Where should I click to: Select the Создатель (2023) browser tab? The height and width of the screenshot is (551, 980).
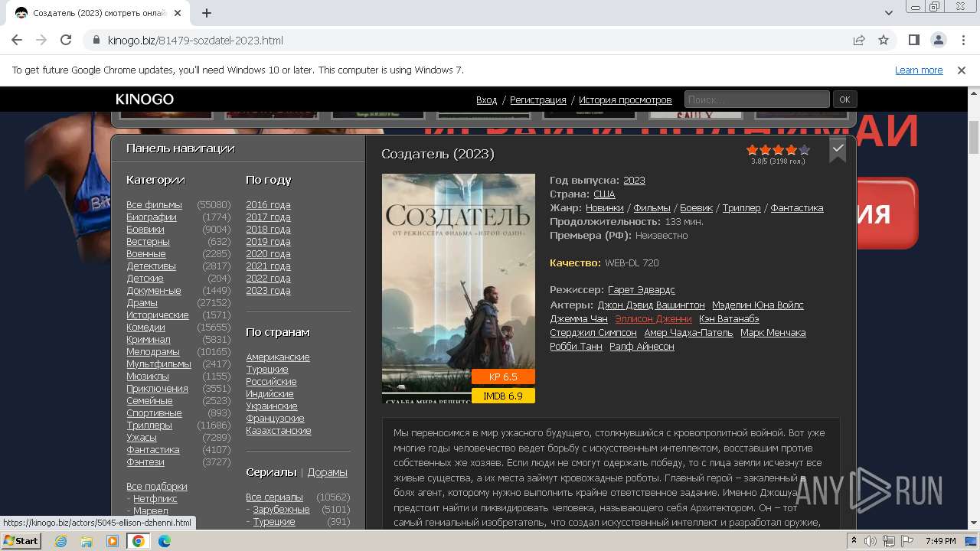[100, 13]
